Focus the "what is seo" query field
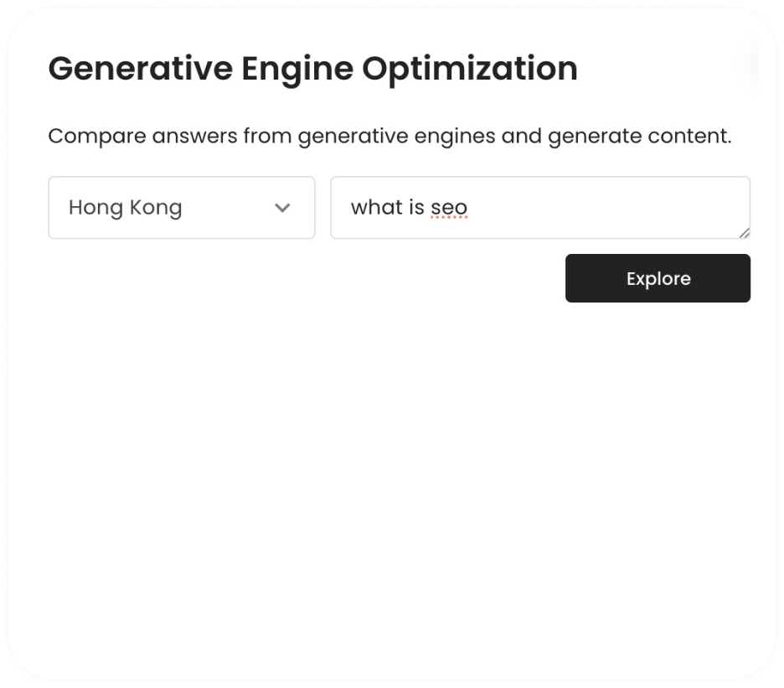 tap(539, 208)
